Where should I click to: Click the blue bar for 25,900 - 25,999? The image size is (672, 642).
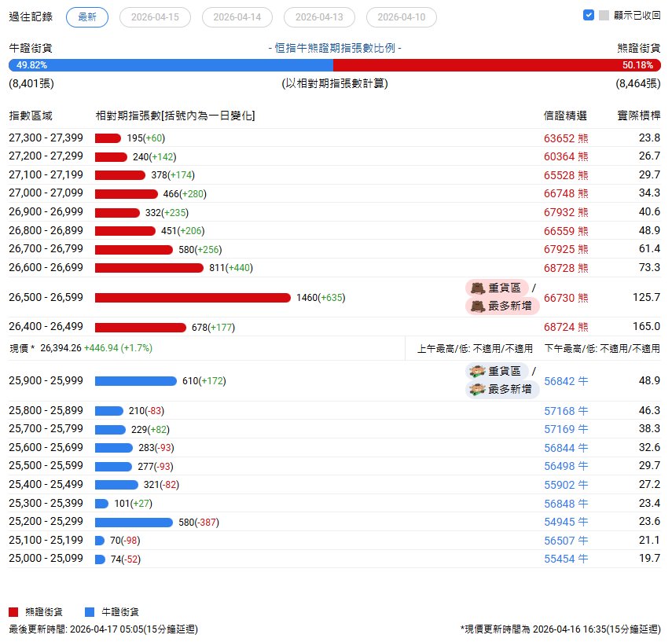tap(136, 381)
